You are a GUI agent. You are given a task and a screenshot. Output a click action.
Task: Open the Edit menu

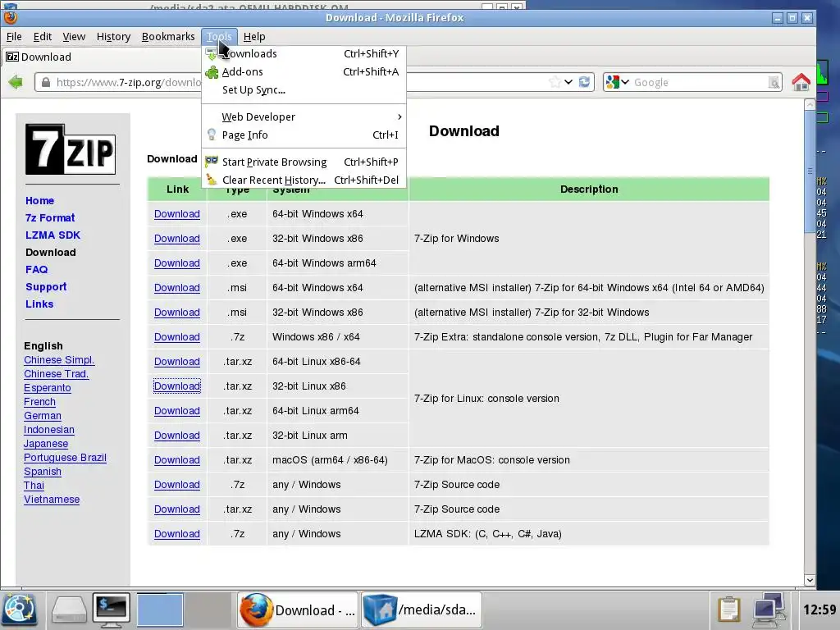[43, 36]
